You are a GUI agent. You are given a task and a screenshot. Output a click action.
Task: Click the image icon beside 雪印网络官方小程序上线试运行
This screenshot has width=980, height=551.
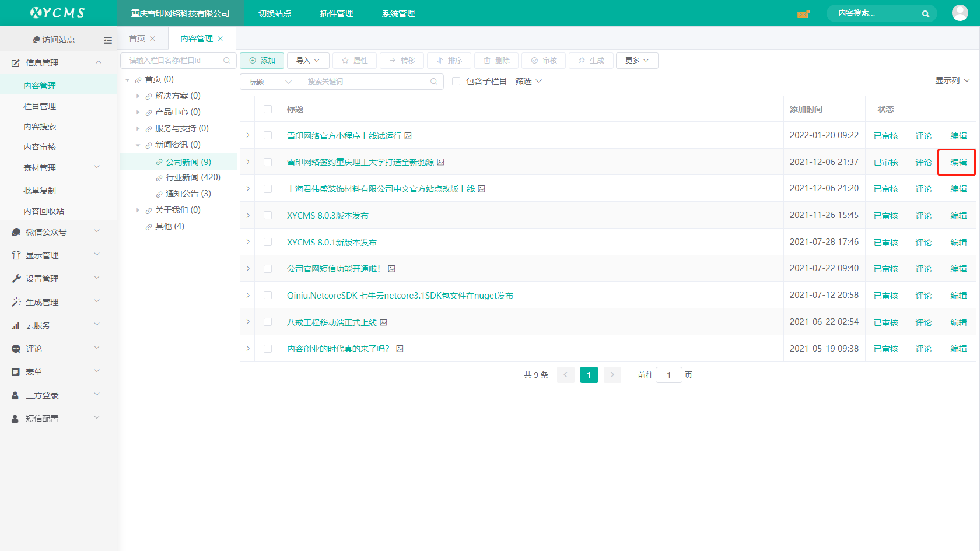[408, 136]
